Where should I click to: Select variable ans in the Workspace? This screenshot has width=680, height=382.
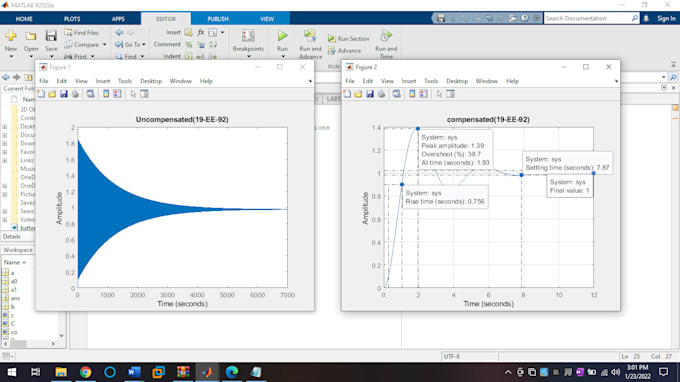click(15, 298)
